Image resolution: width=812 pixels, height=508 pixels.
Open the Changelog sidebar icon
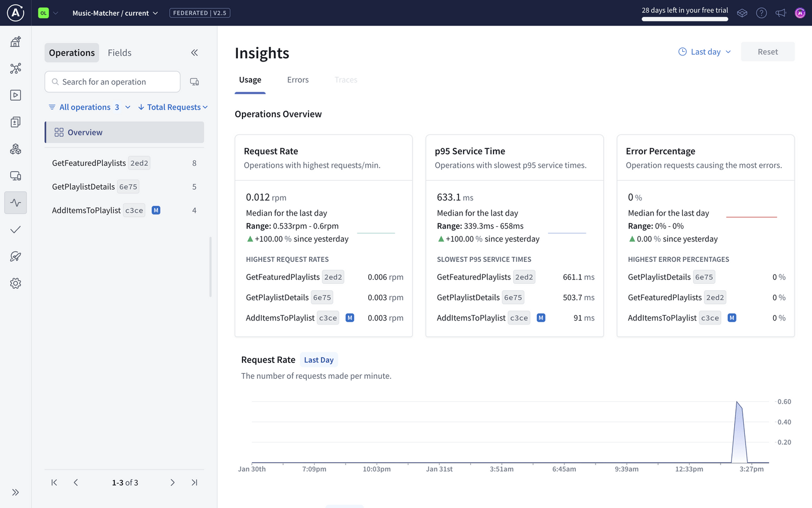tap(15, 122)
